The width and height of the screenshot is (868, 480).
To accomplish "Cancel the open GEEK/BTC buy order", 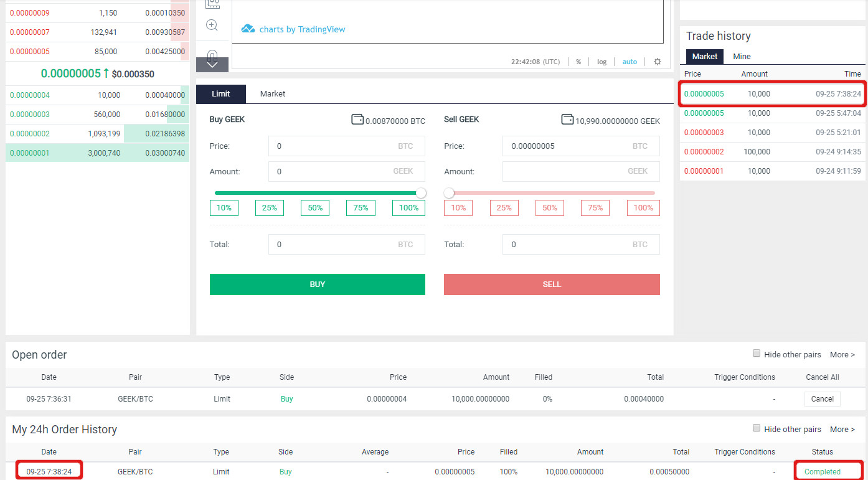I will (x=822, y=398).
